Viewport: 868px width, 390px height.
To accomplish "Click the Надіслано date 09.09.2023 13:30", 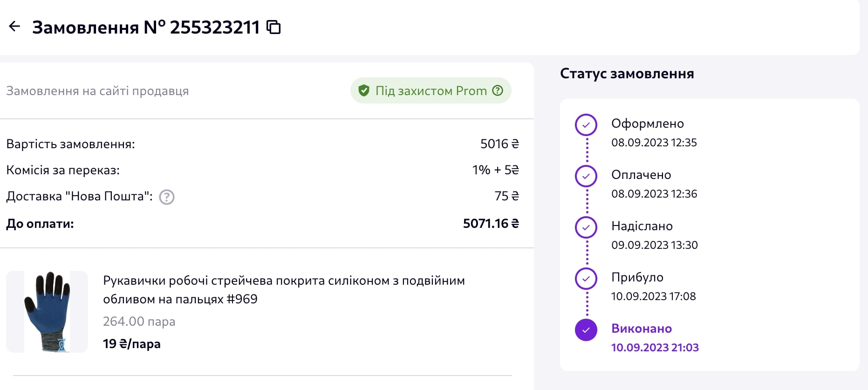I will pyautogui.click(x=655, y=245).
